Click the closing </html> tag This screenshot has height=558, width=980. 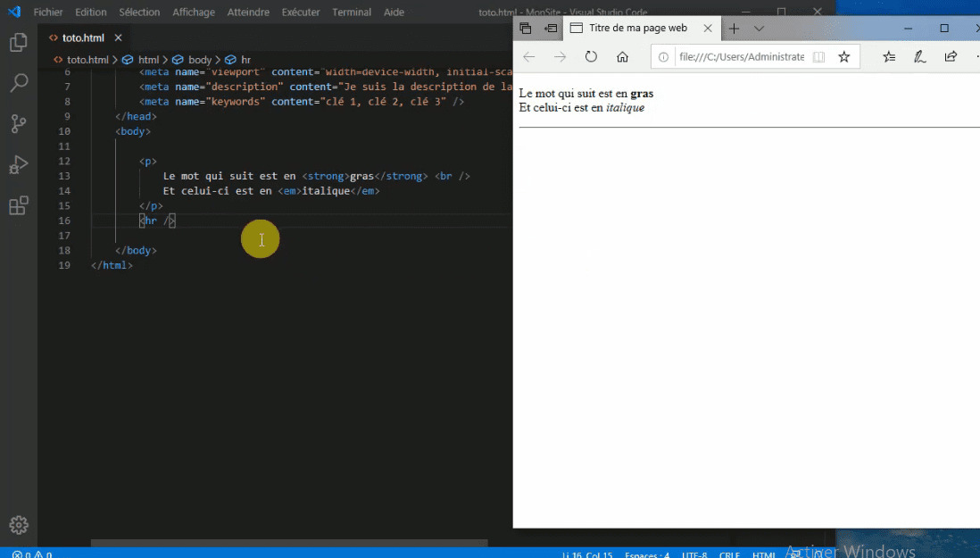112,265
